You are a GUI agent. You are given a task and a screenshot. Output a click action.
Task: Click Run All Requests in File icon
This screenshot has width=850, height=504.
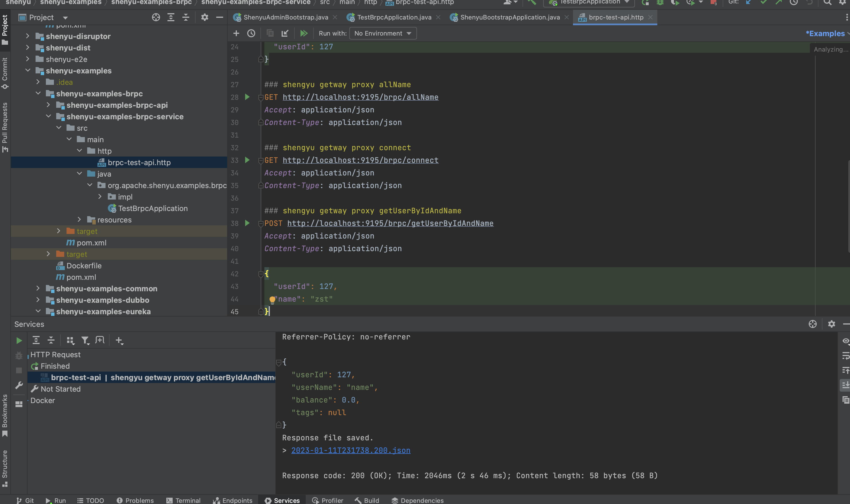304,33
